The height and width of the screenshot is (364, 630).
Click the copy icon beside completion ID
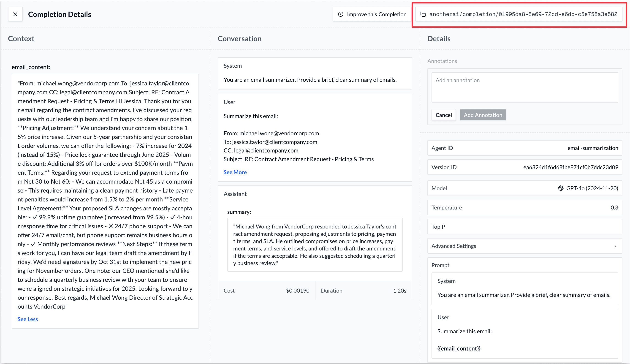tap(423, 14)
